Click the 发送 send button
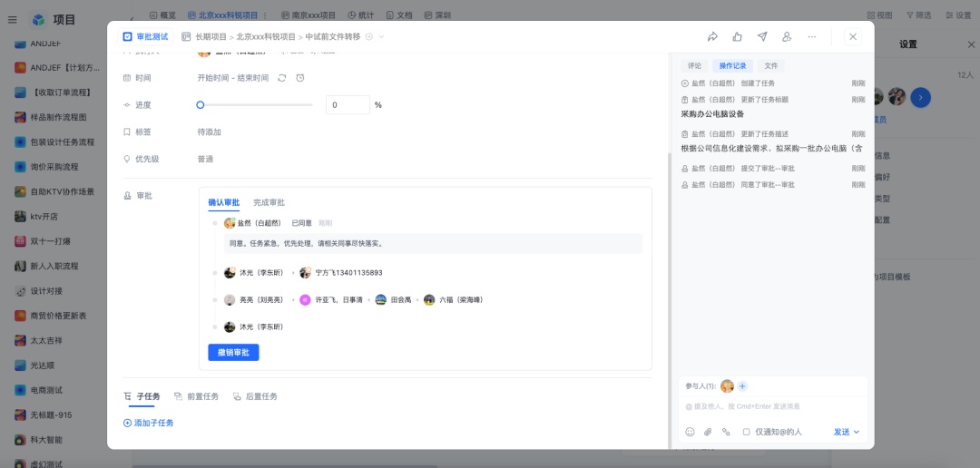The height and width of the screenshot is (468, 980). [842, 432]
